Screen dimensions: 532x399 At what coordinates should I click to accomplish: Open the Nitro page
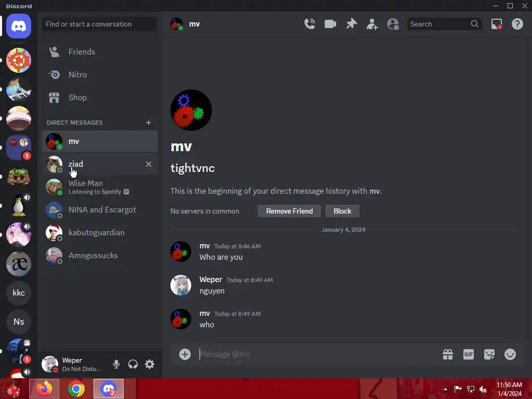[x=100, y=75]
